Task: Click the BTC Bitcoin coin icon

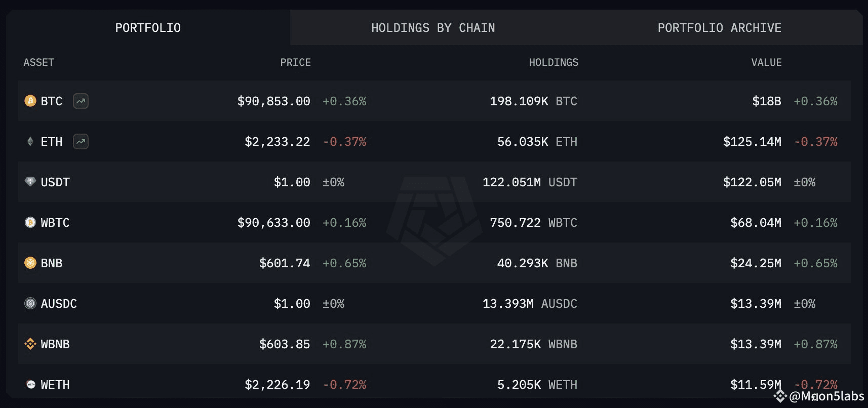Action: coord(31,101)
